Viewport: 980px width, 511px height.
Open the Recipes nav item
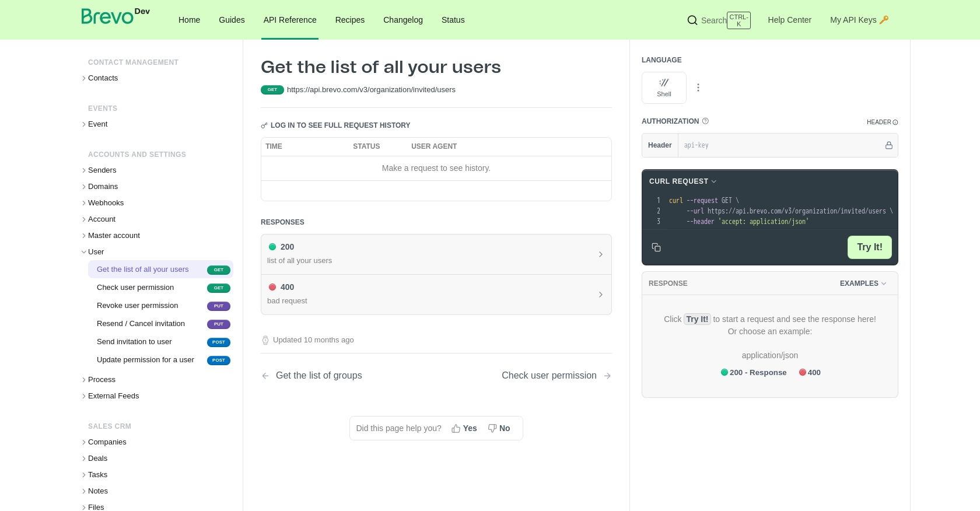pyautogui.click(x=350, y=20)
